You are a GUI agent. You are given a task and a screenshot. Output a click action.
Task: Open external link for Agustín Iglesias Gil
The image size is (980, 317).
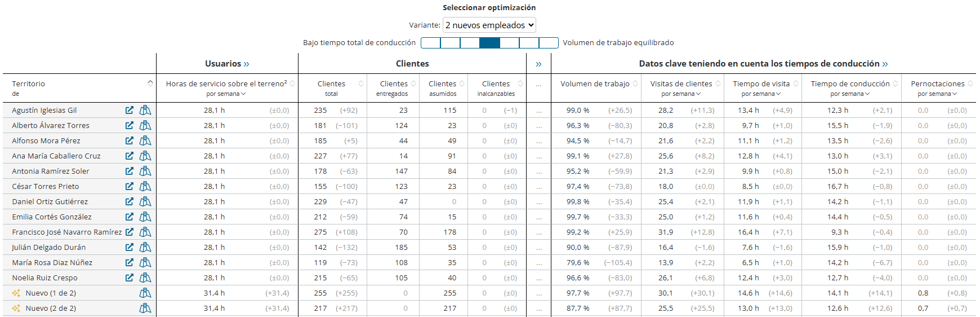130,110
